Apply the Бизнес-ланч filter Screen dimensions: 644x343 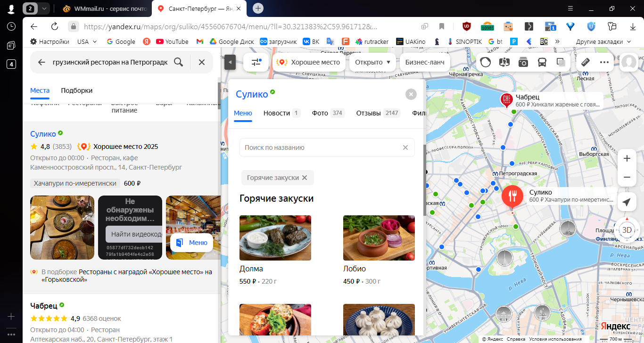pyautogui.click(x=425, y=62)
